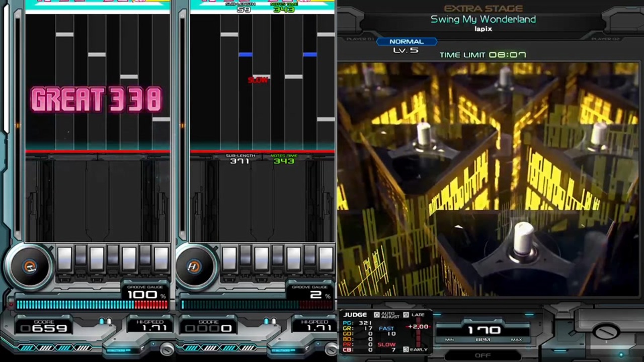
Task: Click the LATE number box in judge panel
Action: pos(406,315)
